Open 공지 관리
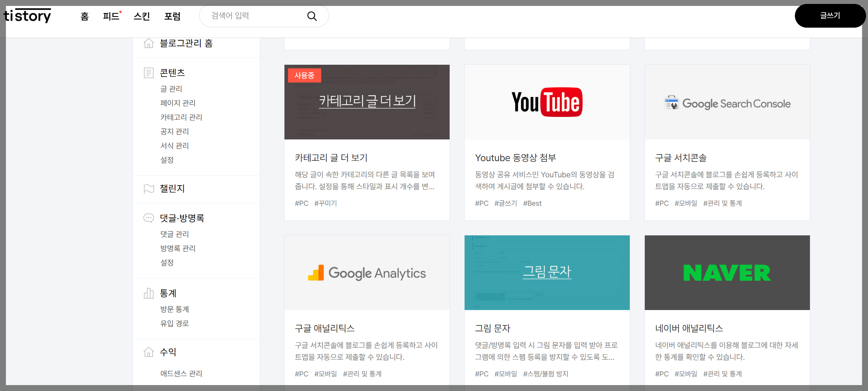 click(175, 132)
